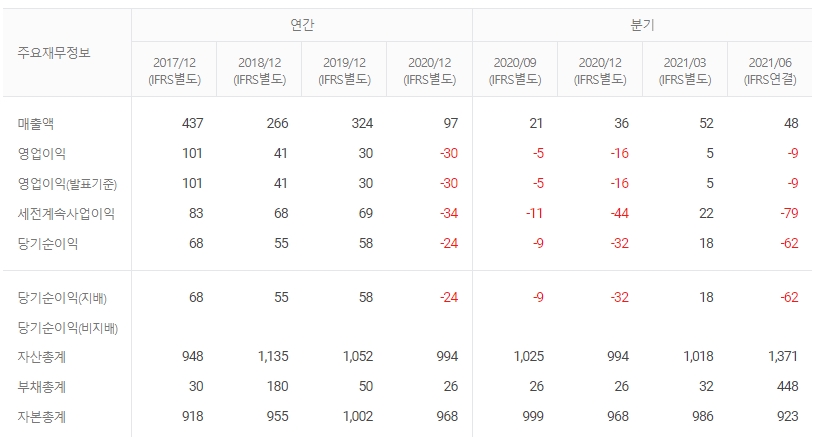Click 자산총계 value 1,135 for 2018/12
The height and width of the screenshot is (437, 816).
pos(273,356)
